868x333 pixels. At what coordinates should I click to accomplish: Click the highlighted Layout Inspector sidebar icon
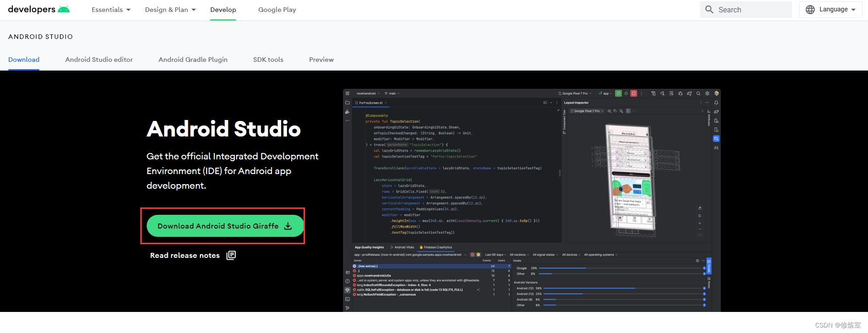click(716, 138)
